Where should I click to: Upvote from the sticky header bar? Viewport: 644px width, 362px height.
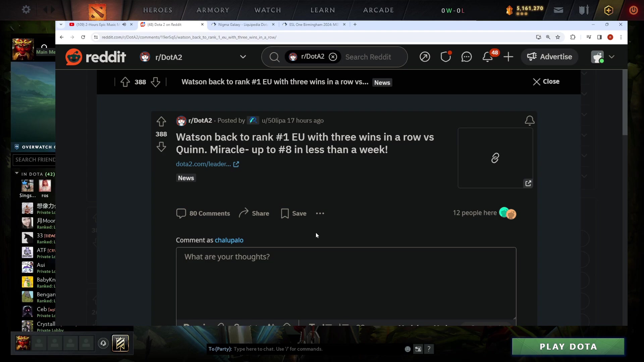click(x=125, y=82)
